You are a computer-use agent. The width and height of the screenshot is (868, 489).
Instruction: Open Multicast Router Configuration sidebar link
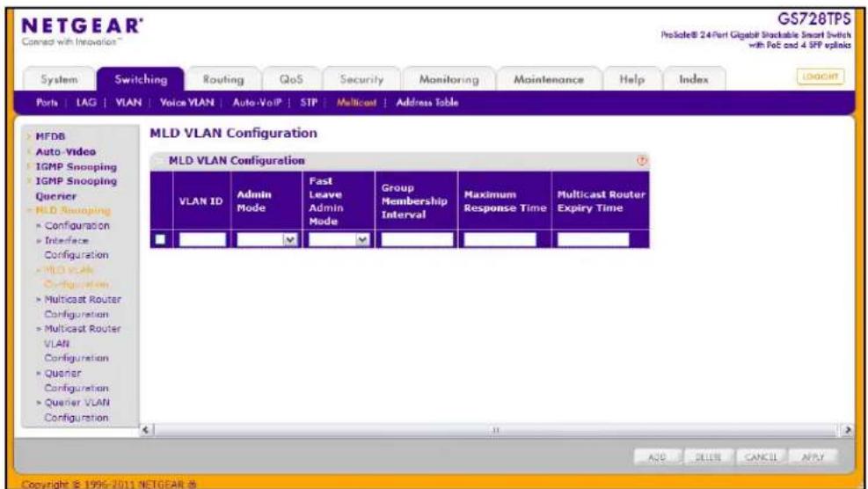[x=82, y=306]
